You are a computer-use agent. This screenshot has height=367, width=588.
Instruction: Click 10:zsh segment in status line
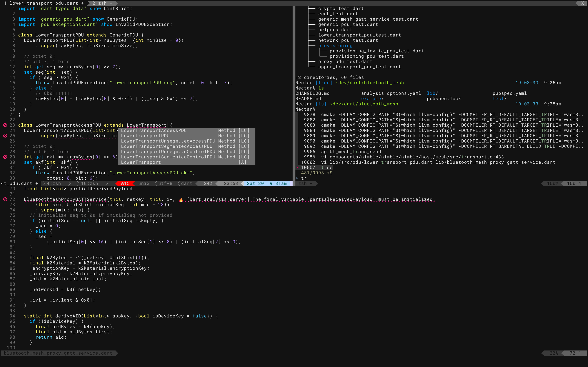coord(89,183)
